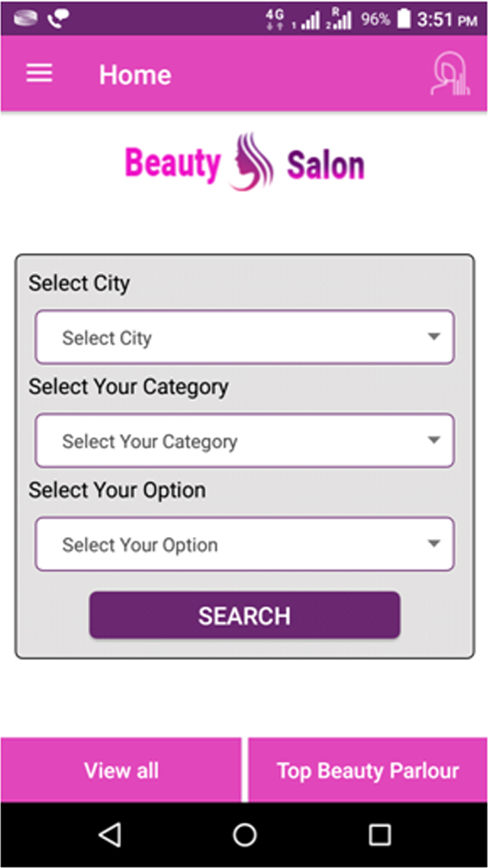Image resolution: width=488 pixels, height=868 pixels.
Task: Tap the salon profile icon in header
Action: pyautogui.click(x=450, y=73)
